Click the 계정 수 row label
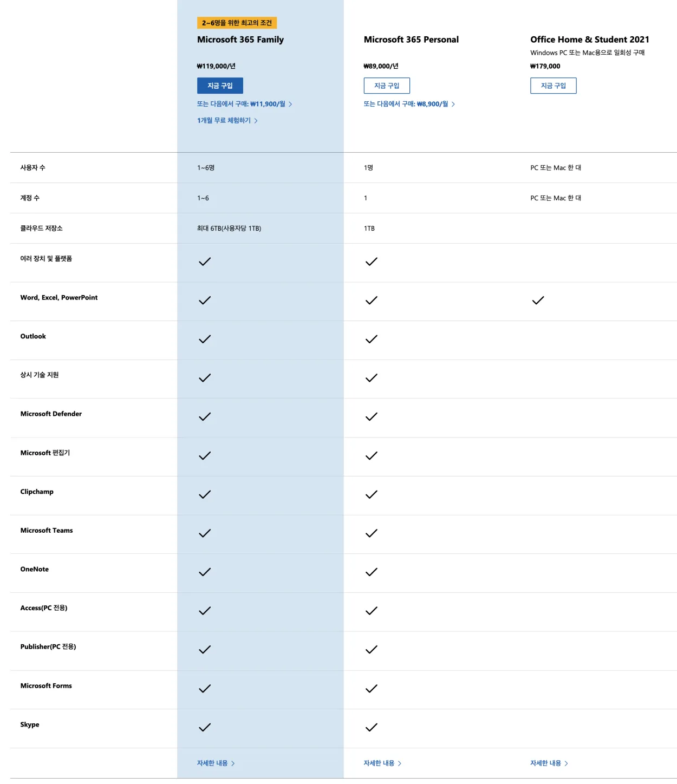This screenshot has height=784, width=677. tap(30, 198)
